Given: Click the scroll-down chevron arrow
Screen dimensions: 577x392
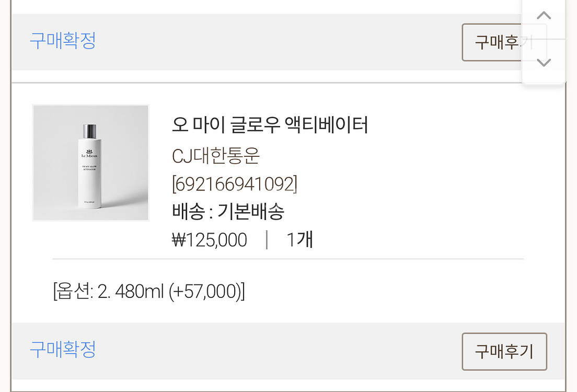Looking at the screenshot, I should 544,63.
